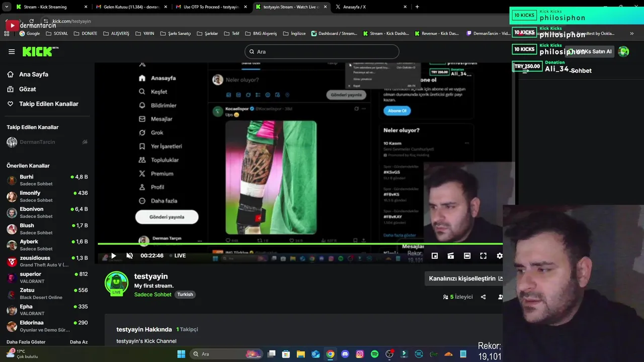
Task: Expand the SOSYAL bookmarks folder
Action: pos(56,34)
